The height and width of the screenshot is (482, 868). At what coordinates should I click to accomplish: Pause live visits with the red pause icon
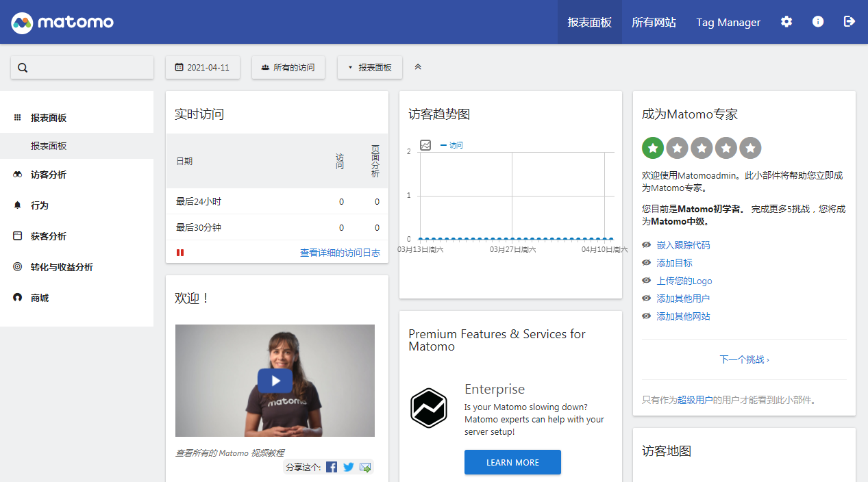pyautogui.click(x=180, y=253)
